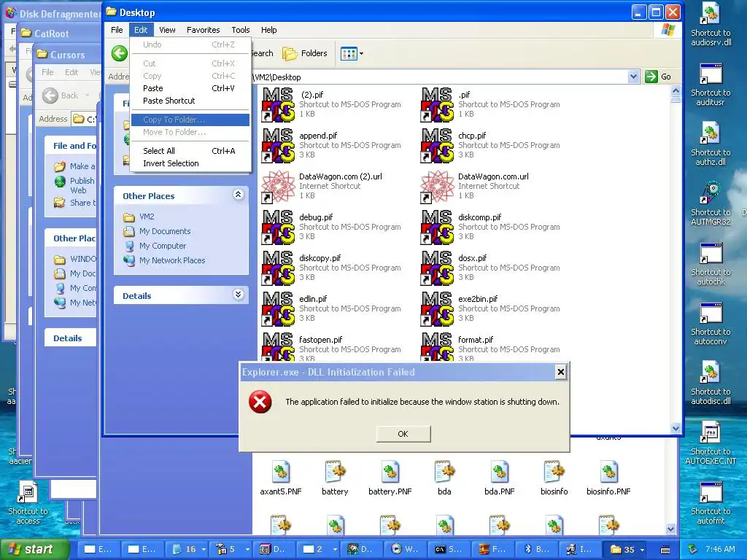The width and height of the screenshot is (747, 560).
Task: Select the chcp.pif MS-DOS icon
Action: 437,145
